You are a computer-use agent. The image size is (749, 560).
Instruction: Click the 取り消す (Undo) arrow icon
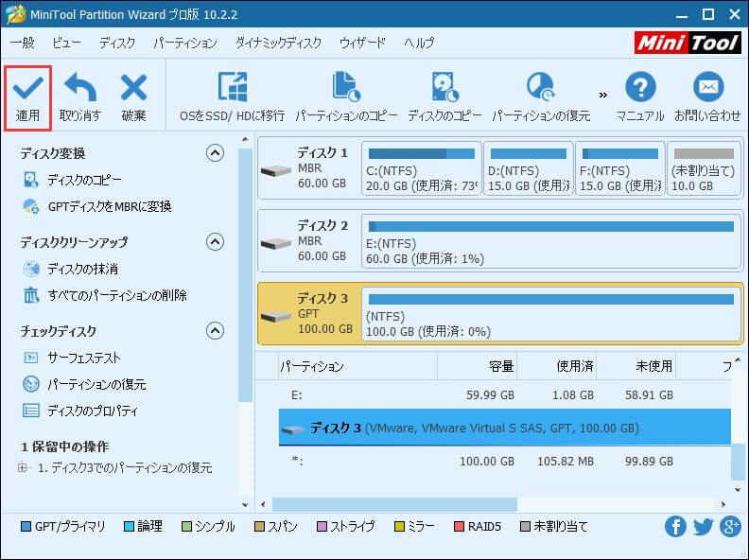[x=80, y=88]
